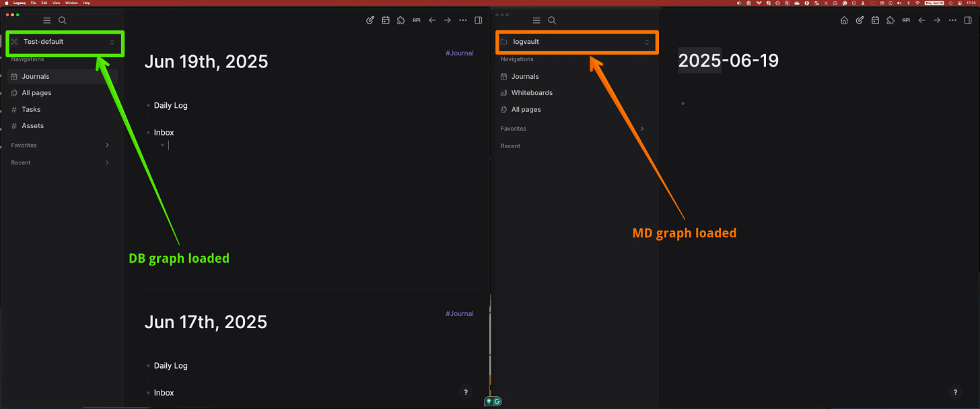Open the calendar icon in logvault toolbar
Image resolution: width=980 pixels, height=409 pixels.
click(x=875, y=20)
